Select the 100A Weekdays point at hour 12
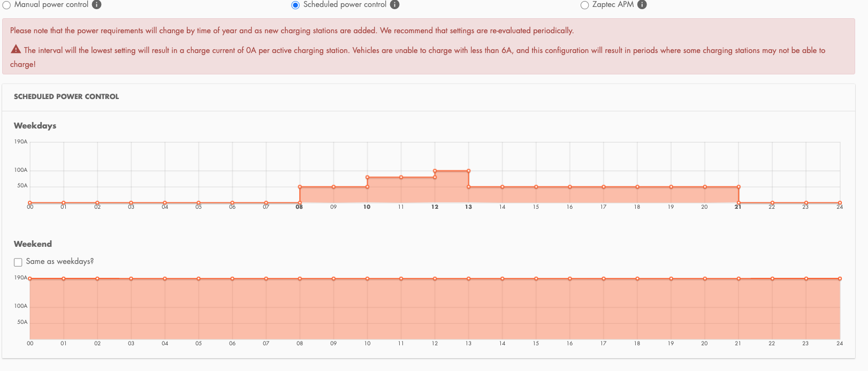This screenshot has height=371, width=868. pos(435,171)
